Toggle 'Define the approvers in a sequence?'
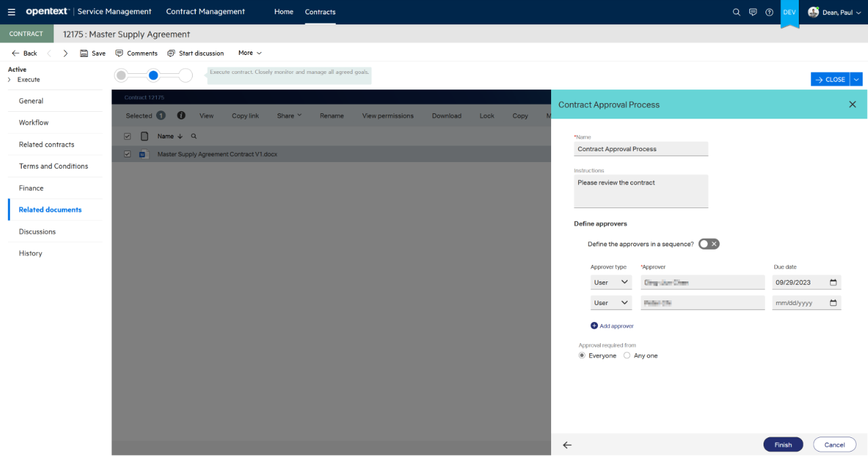Image resolution: width=868 pixels, height=457 pixels. (709, 243)
